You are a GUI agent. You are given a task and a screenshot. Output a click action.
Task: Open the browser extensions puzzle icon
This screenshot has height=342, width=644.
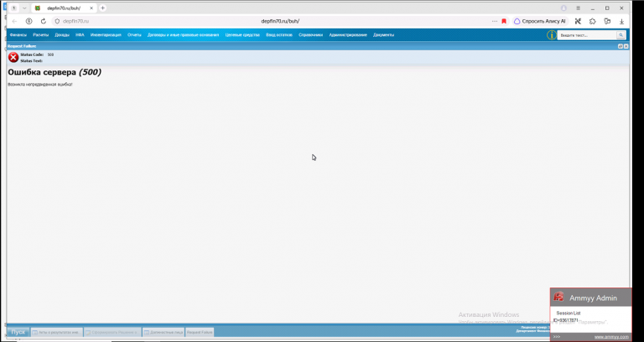pyautogui.click(x=592, y=21)
